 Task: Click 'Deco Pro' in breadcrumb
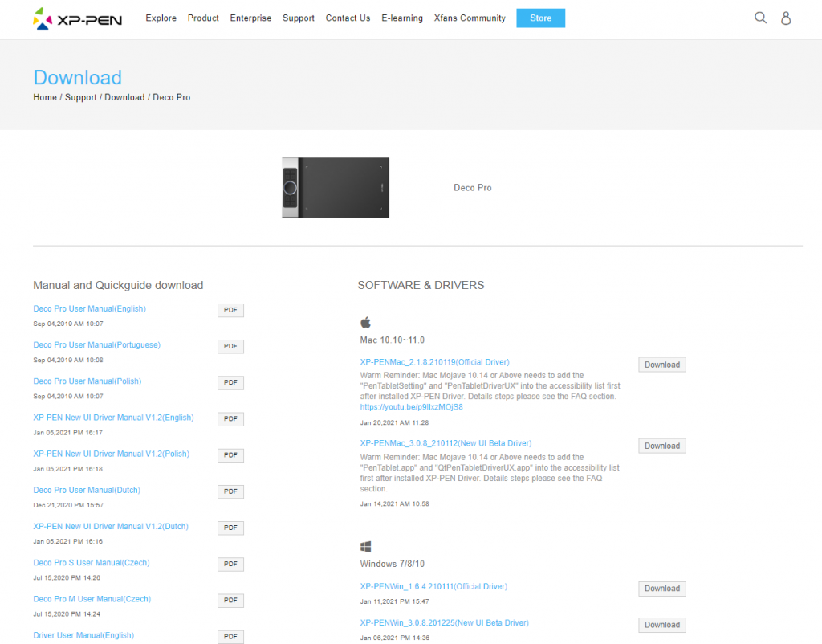coord(172,97)
